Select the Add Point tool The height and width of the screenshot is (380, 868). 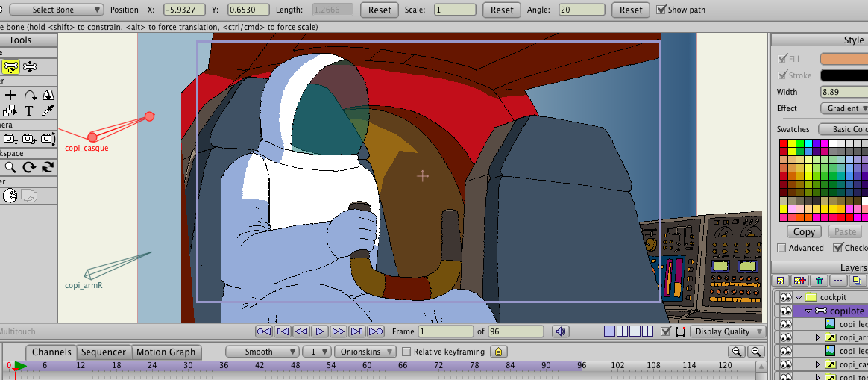pyautogui.click(x=10, y=95)
